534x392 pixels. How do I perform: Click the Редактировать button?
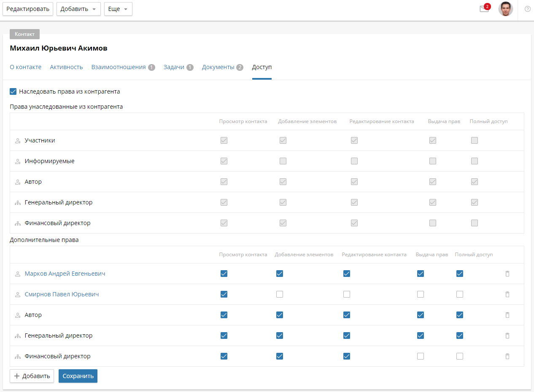28,9
